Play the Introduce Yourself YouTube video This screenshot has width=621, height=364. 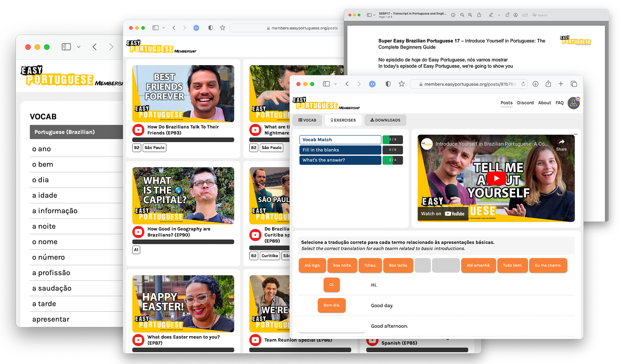[496, 178]
